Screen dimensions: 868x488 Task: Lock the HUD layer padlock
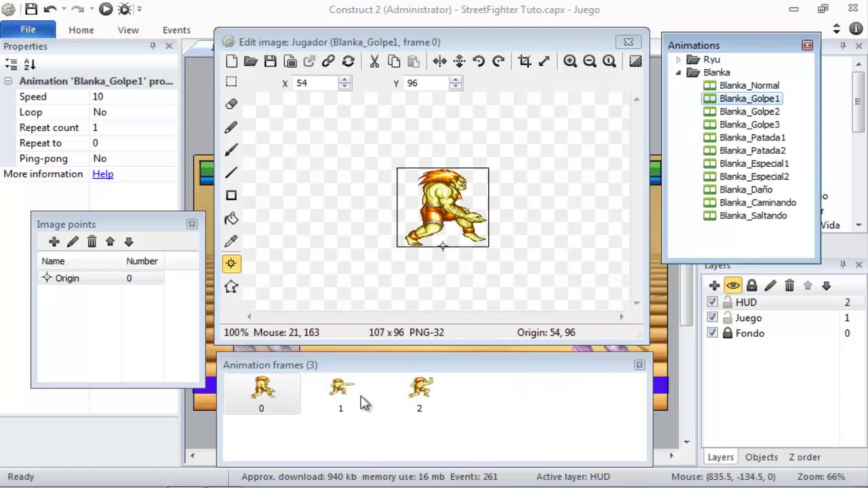click(x=728, y=302)
